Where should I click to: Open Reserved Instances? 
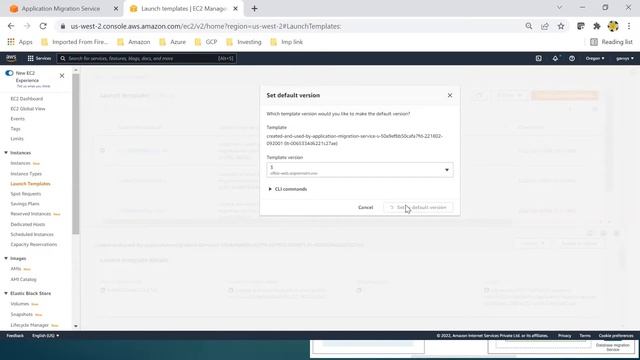(31, 214)
